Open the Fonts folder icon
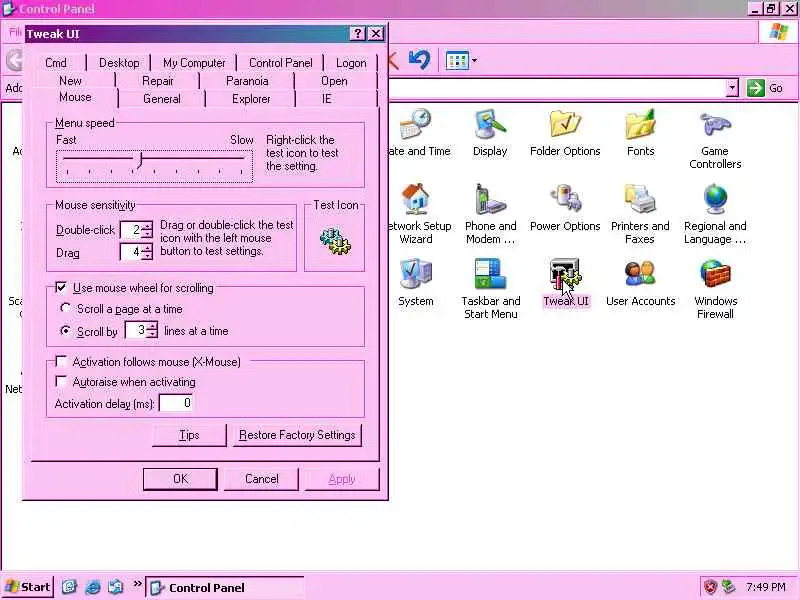The image size is (800, 600). pyautogui.click(x=640, y=124)
